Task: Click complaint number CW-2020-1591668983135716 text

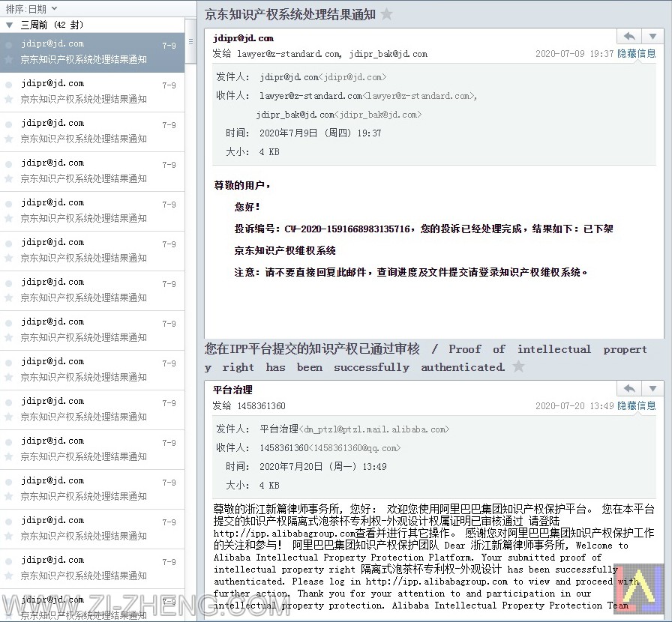Action: tap(347, 229)
